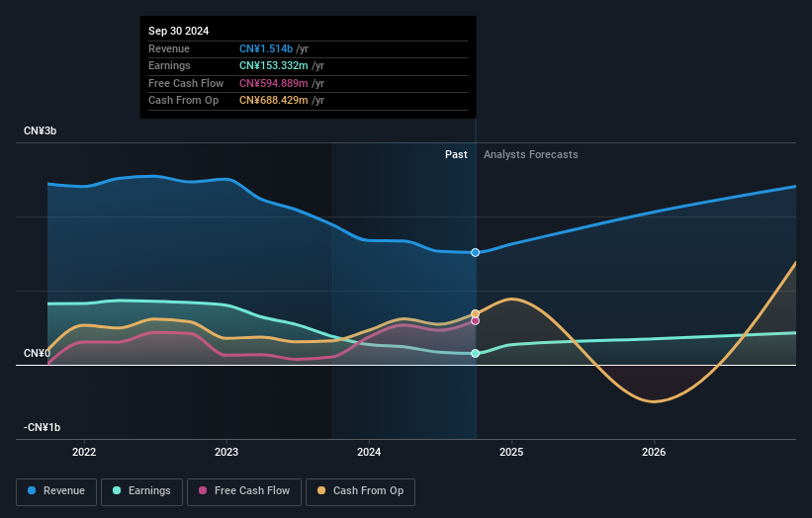Click the teal Earnings data point marker
812x518 pixels.
click(476, 353)
